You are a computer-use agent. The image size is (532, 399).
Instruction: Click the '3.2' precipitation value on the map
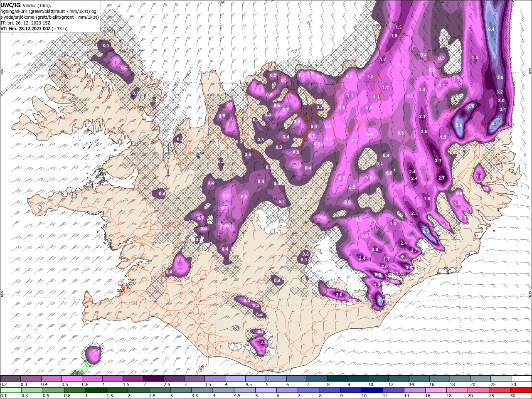click(500, 92)
